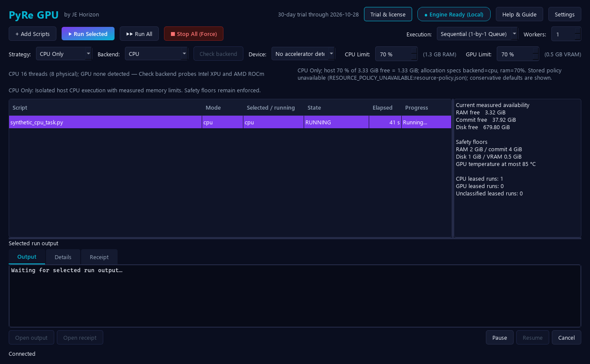The width and height of the screenshot is (590, 364).
Task: Select the synthetic_cpu_task.py row
Action: 230,122
